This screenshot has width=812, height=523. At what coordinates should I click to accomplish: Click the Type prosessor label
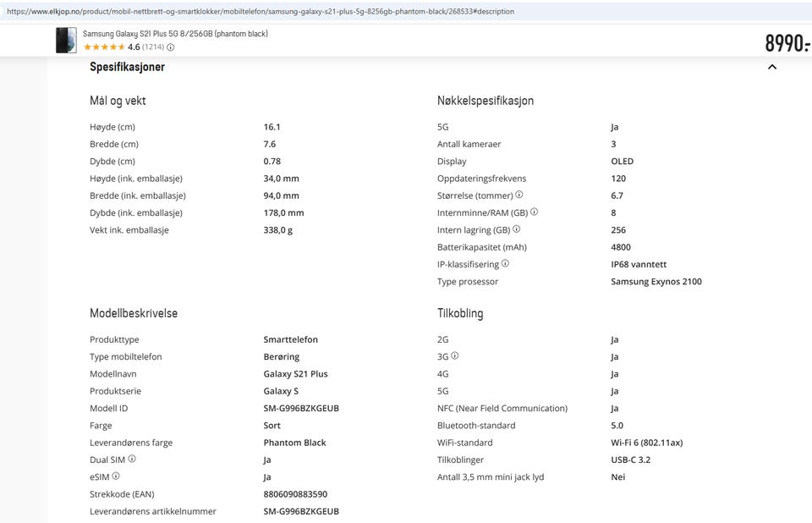click(x=468, y=282)
